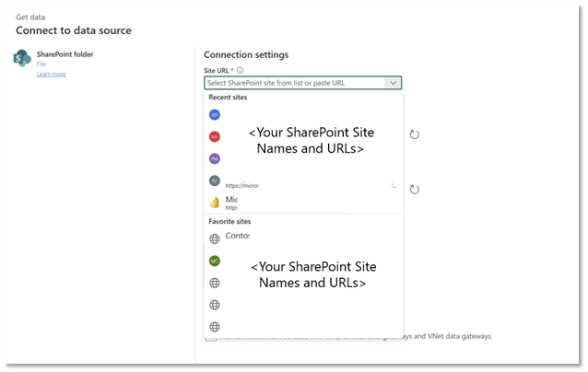The width and height of the screenshot is (588, 372).
Task: Open the Learn more link
Action: tap(52, 75)
